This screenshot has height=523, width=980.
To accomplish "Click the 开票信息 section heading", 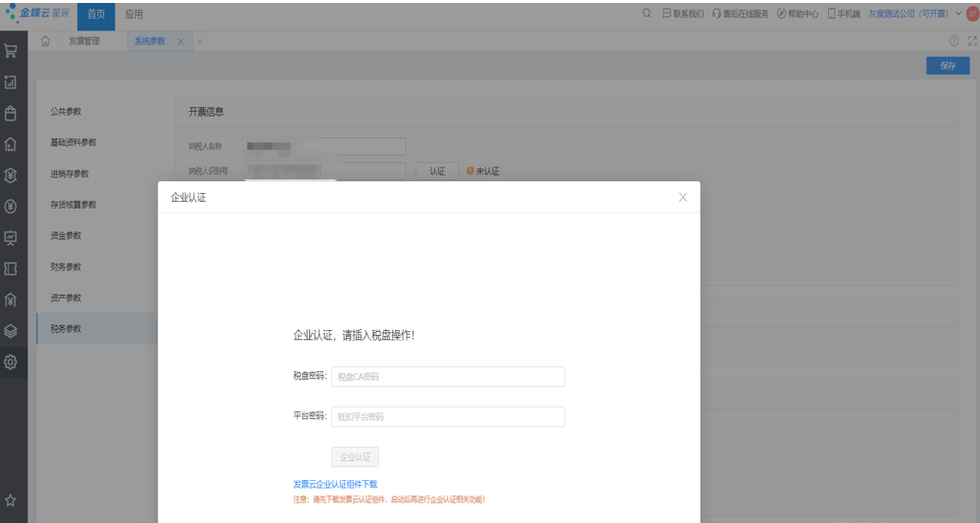I will tap(206, 112).
